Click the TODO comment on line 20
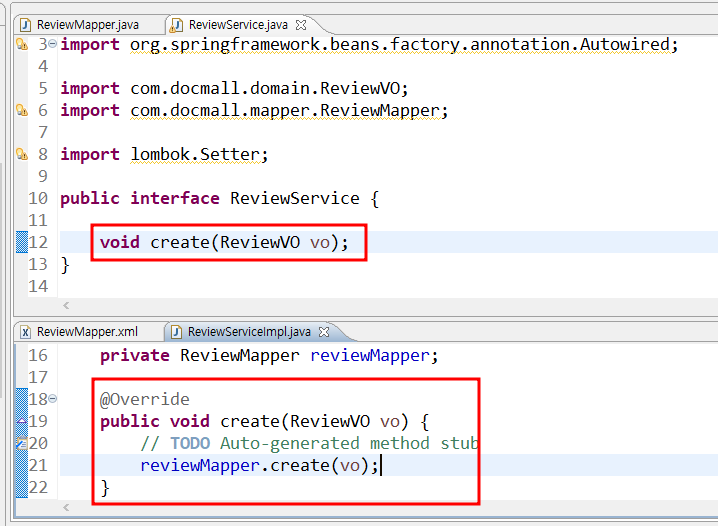This screenshot has height=526, width=718. tap(309, 444)
